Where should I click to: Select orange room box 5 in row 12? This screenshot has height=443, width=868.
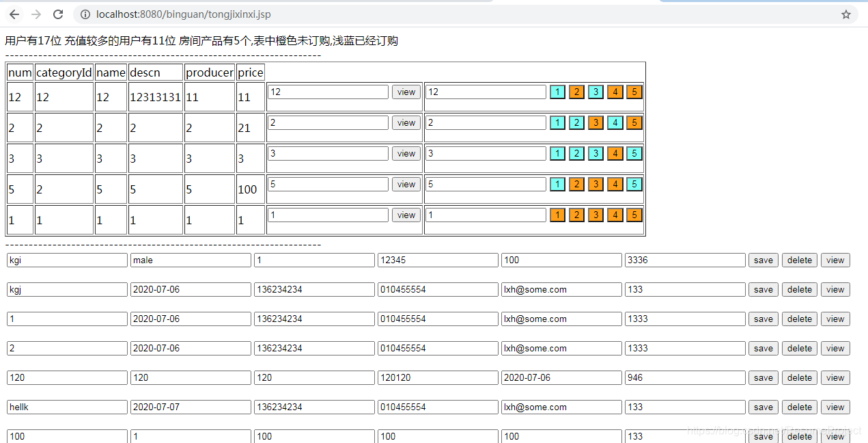[634, 92]
